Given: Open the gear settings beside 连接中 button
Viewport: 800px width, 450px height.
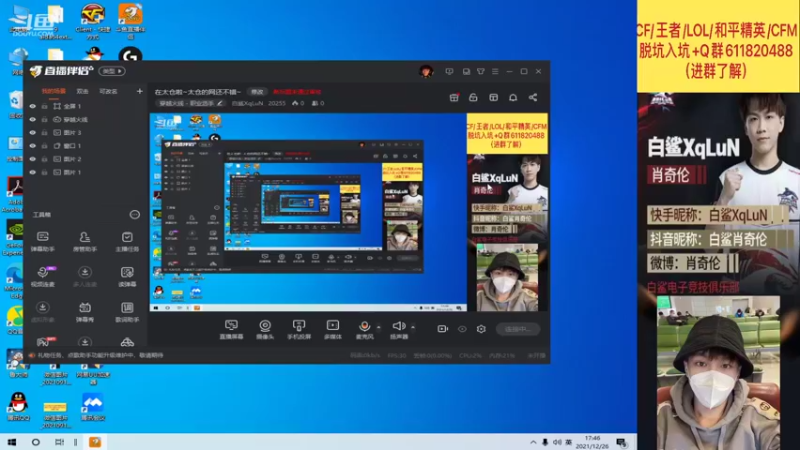Looking at the screenshot, I should [x=481, y=329].
